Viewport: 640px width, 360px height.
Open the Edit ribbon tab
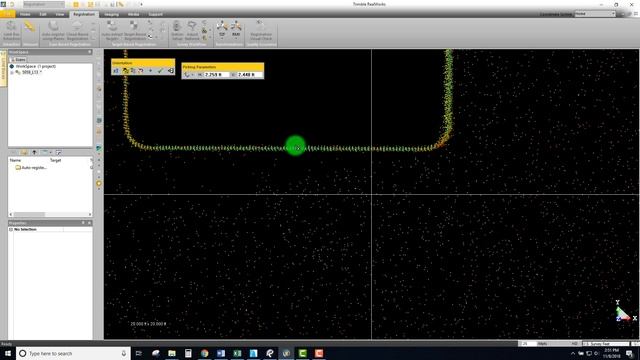(x=43, y=14)
